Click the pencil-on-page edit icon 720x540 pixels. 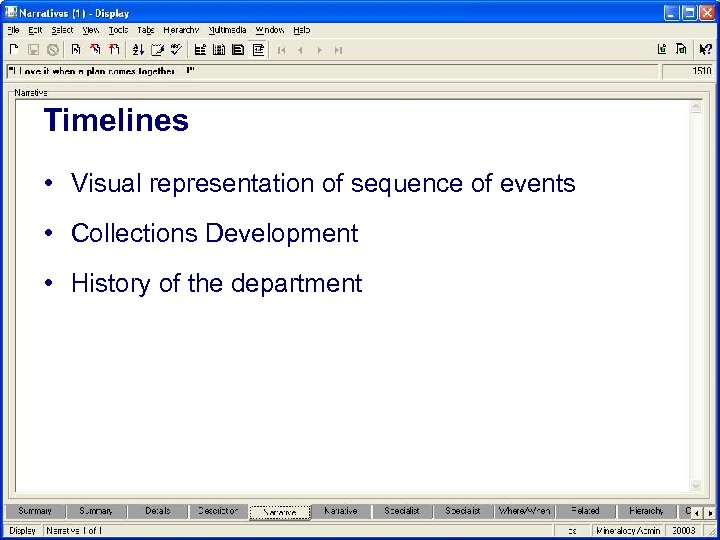click(x=157, y=50)
